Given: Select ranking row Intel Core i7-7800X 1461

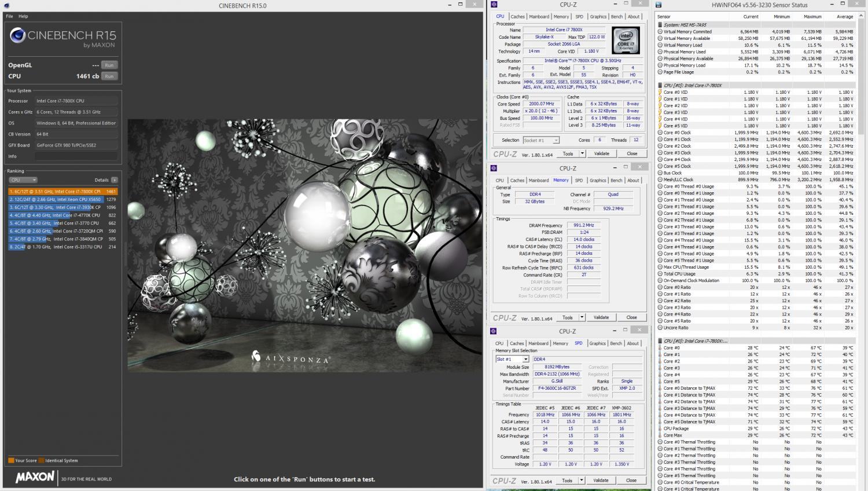Looking at the screenshot, I should [x=62, y=191].
